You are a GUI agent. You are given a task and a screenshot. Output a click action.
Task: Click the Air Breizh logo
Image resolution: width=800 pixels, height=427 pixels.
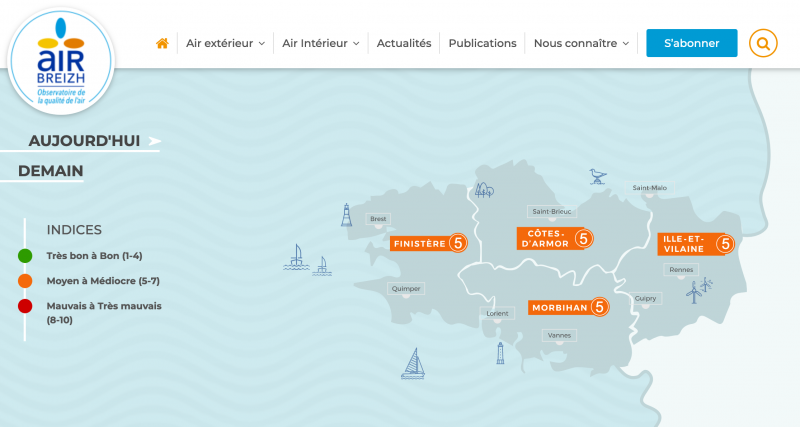(x=61, y=60)
